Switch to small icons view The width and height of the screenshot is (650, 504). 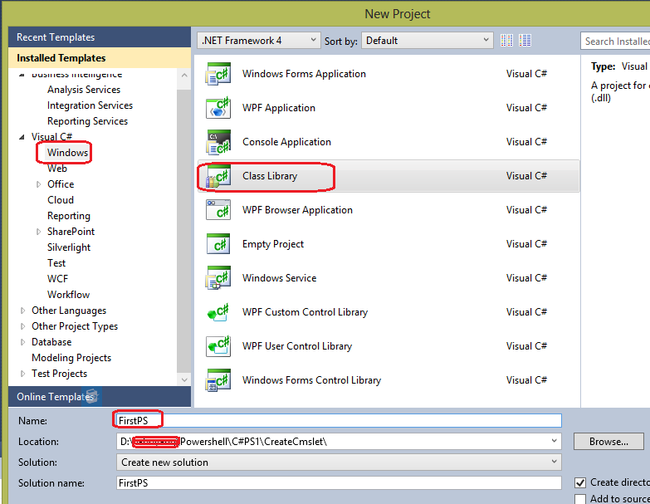tap(507, 41)
